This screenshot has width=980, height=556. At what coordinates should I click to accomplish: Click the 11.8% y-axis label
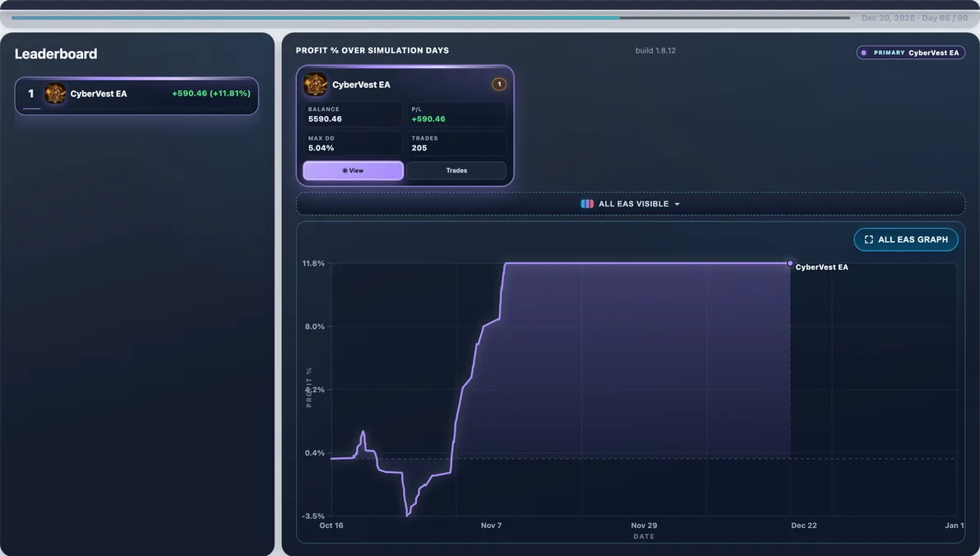(313, 263)
